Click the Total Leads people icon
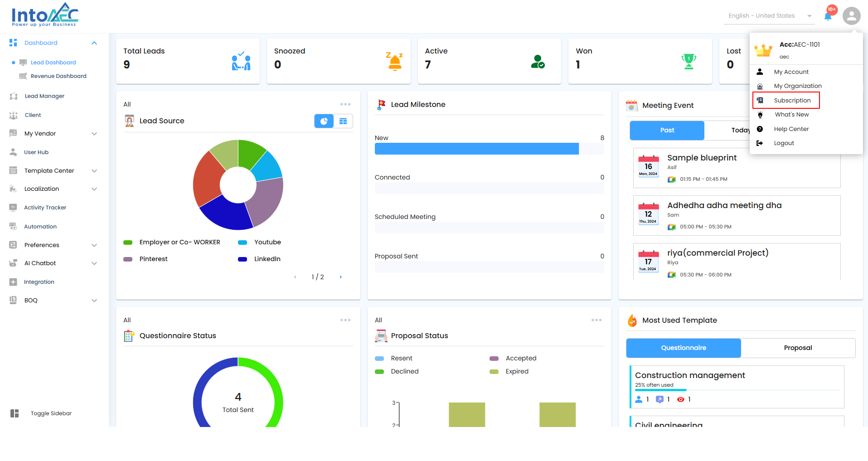The height and width of the screenshot is (461, 868). pyautogui.click(x=241, y=61)
